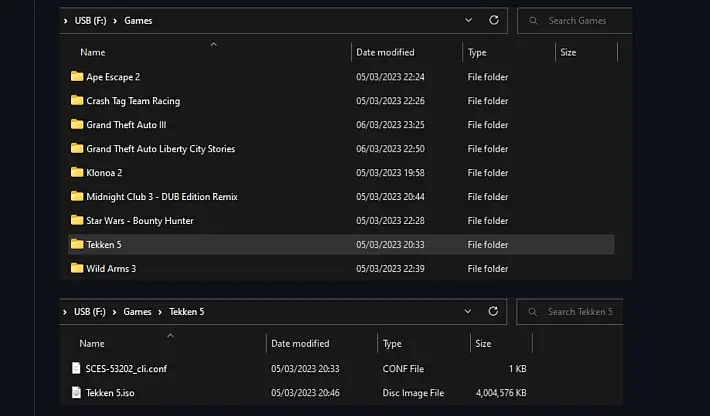Select the Klonoa 2 folder icon
This screenshot has height=416, width=710.
77,172
